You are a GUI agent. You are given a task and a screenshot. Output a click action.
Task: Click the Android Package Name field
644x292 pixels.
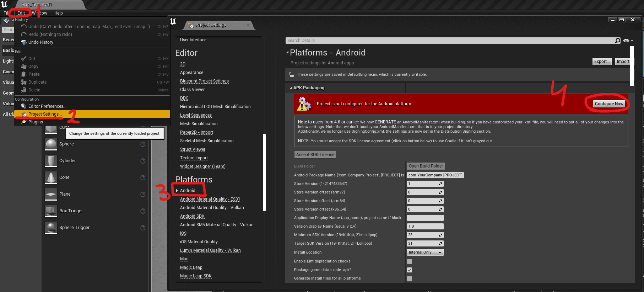pyautogui.click(x=435, y=175)
